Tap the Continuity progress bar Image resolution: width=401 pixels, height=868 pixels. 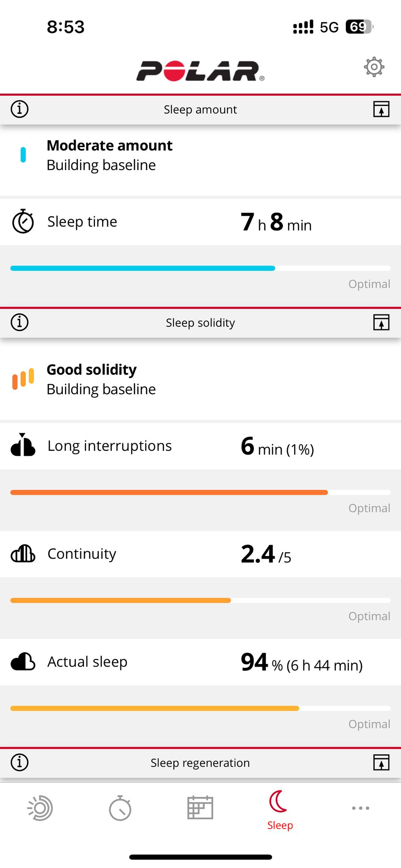pos(120,601)
